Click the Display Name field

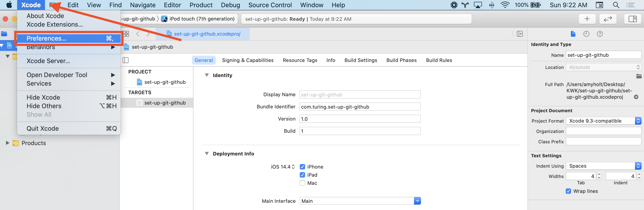click(x=360, y=94)
